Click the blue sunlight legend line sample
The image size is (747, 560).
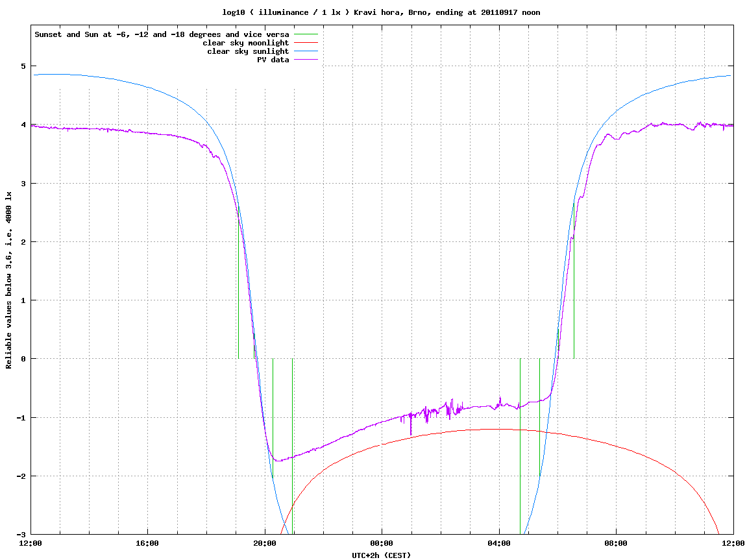click(x=306, y=51)
